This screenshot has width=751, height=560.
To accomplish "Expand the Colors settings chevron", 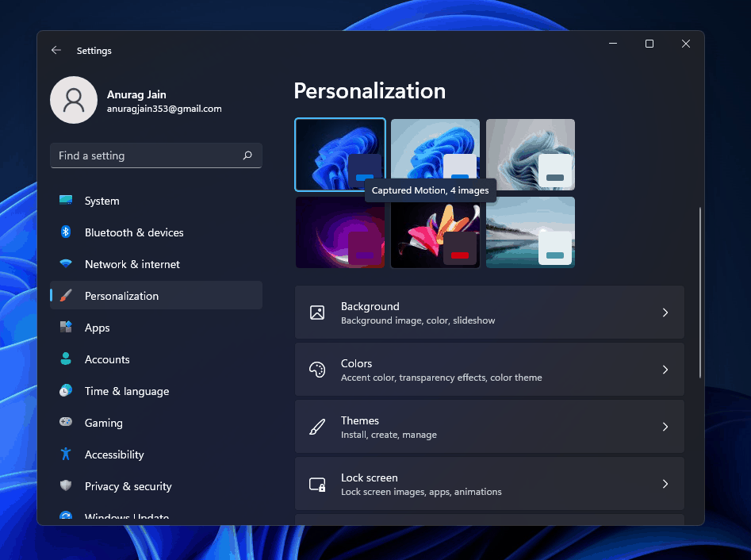I will click(665, 370).
